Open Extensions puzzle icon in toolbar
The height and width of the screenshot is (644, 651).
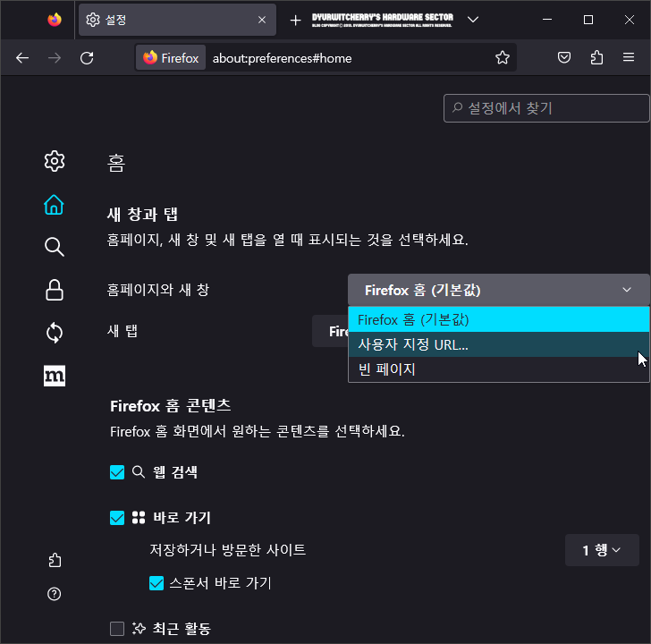tap(596, 57)
